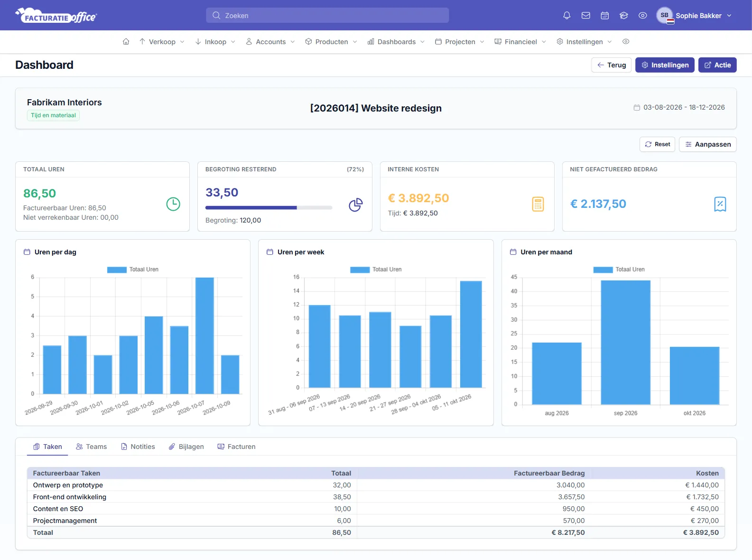Click the Aanpassen button

click(x=707, y=144)
